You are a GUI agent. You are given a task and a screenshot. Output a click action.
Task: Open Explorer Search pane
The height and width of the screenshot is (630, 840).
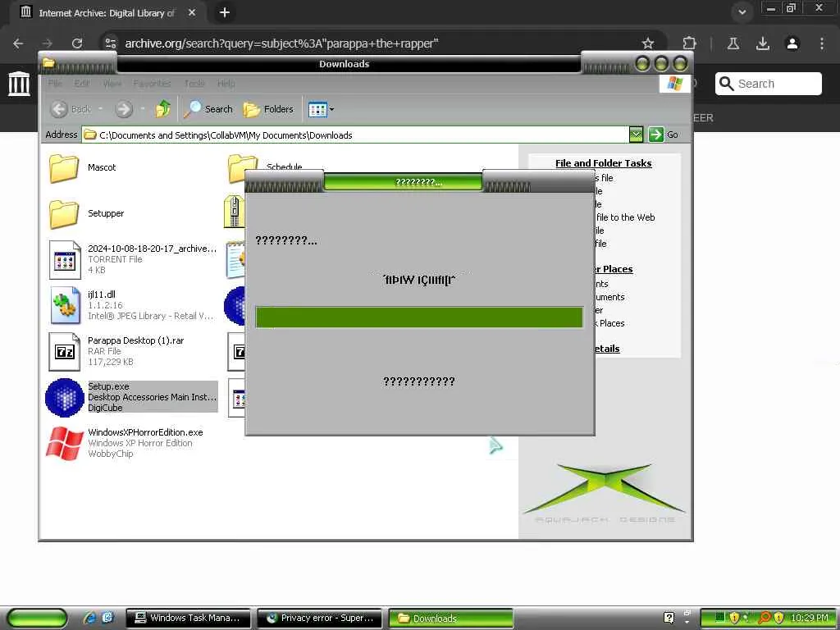[x=208, y=109]
